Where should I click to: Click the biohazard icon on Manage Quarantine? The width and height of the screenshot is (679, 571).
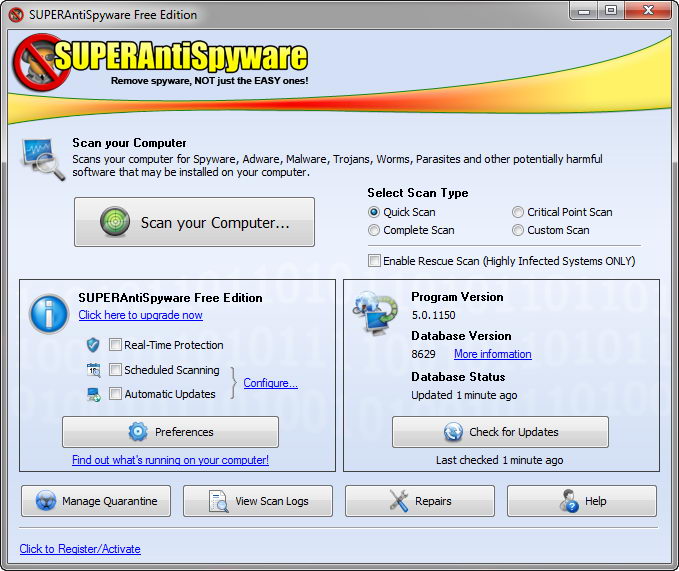coord(45,501)
